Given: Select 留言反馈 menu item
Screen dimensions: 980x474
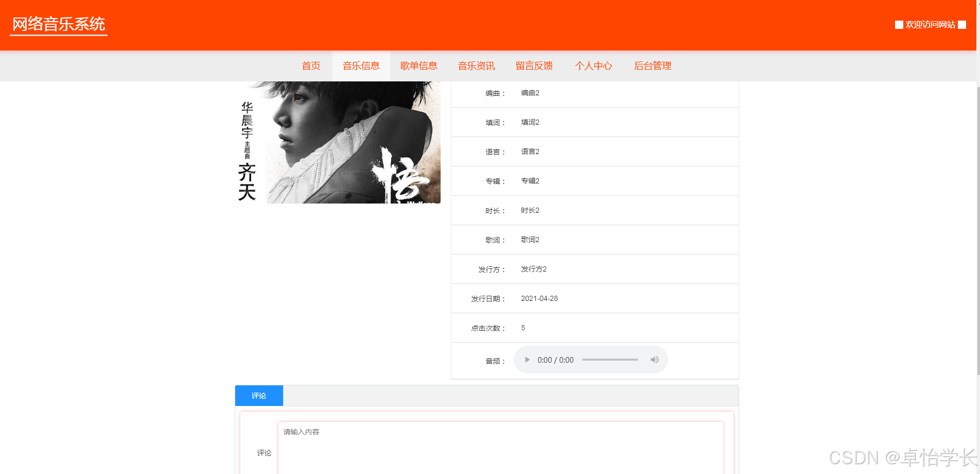Looking at the screenshot, I should pos(534,66).
